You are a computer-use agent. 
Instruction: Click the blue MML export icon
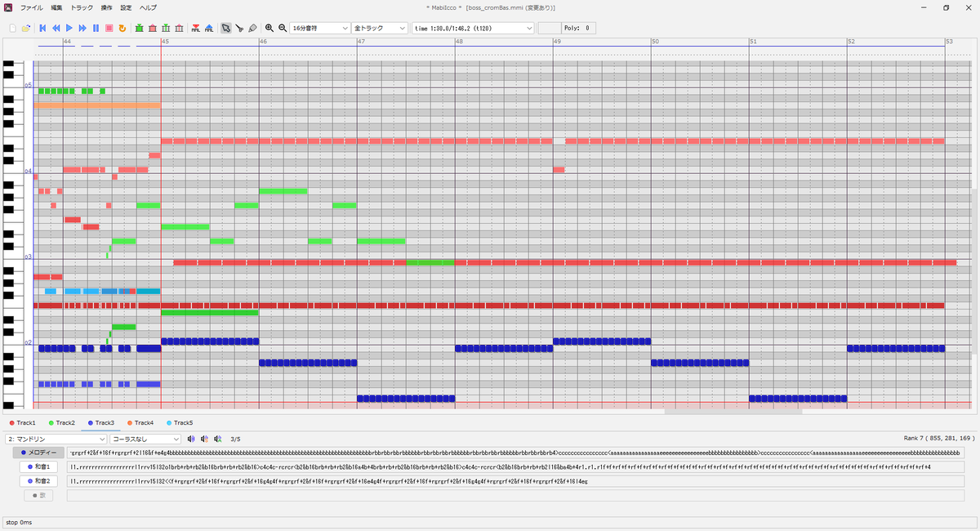[209, 28]
